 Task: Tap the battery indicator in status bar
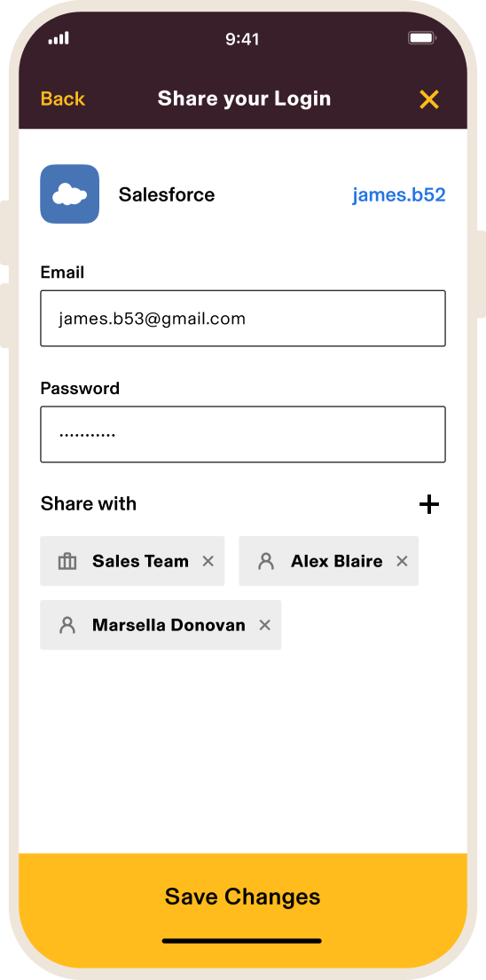click(422, 39)
